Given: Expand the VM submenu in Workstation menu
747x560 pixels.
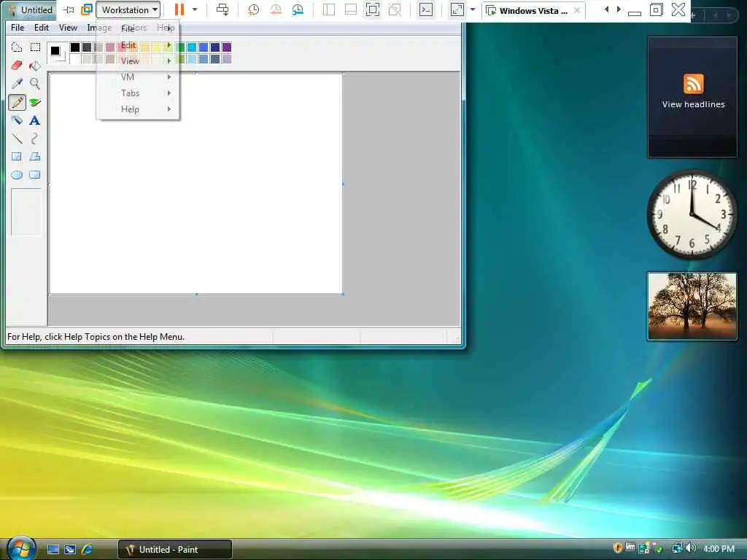Looking at the screenshot, I should [x=138, y=77].
